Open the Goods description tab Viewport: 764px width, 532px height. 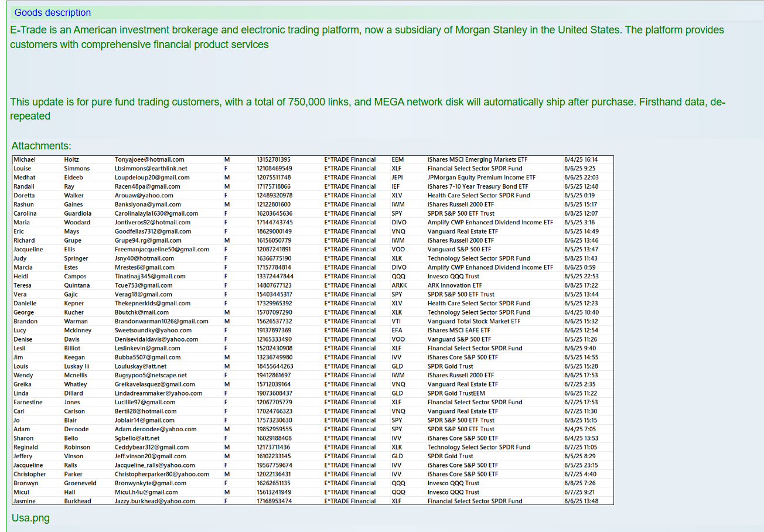[53, 12]
